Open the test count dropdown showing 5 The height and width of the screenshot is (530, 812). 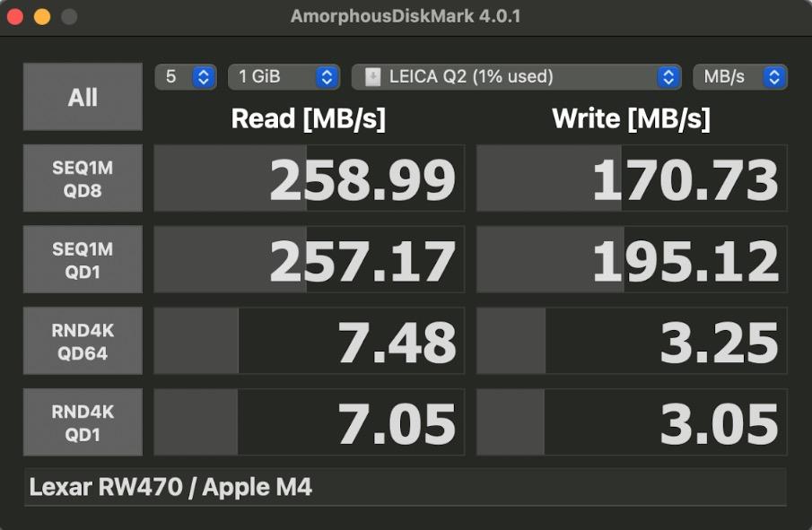[x=186, y=77]
